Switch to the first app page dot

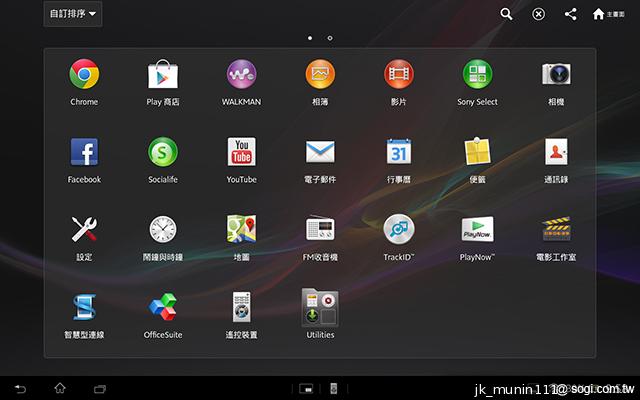[x=310, y=38]
